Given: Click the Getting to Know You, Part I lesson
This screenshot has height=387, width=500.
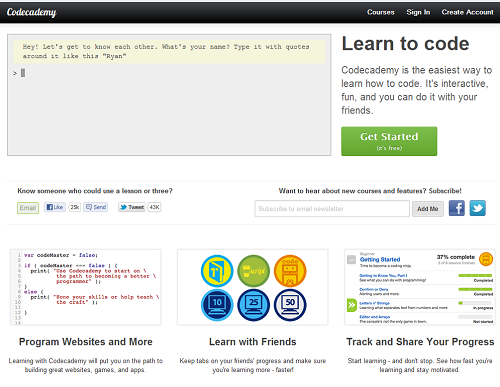Looking at the screenshot, I should pyautogui.click(x=383, y=276).
